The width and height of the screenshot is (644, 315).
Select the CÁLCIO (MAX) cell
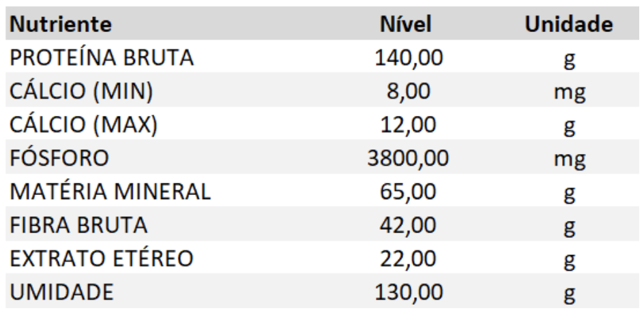pyautogui.click(x=84, y=125)
